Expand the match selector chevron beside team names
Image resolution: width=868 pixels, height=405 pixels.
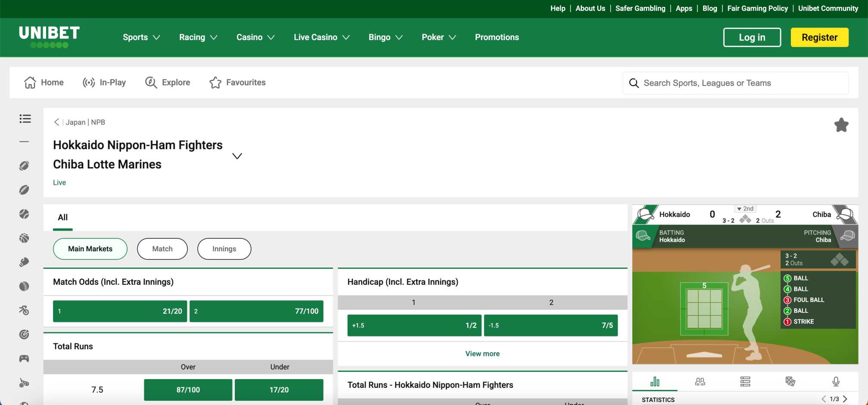tap(237, 156)
